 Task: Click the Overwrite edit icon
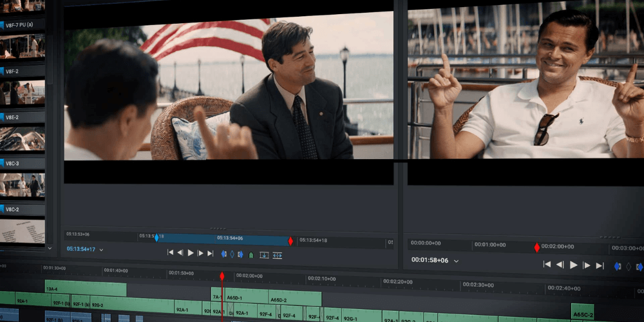264,255
